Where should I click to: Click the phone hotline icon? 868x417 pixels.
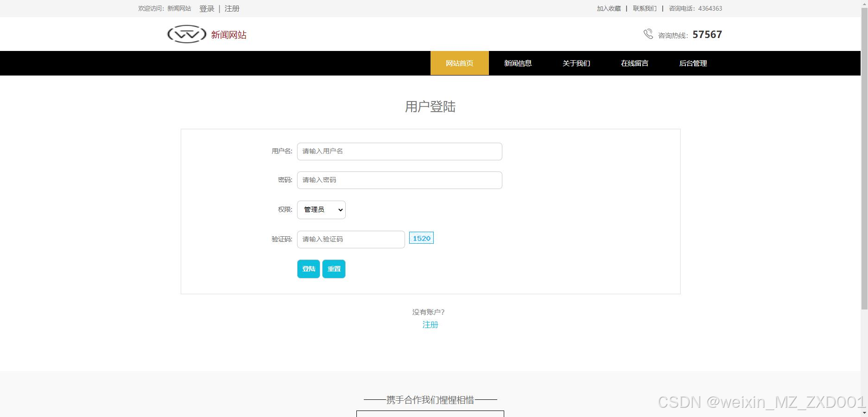(x=648, y=34)
